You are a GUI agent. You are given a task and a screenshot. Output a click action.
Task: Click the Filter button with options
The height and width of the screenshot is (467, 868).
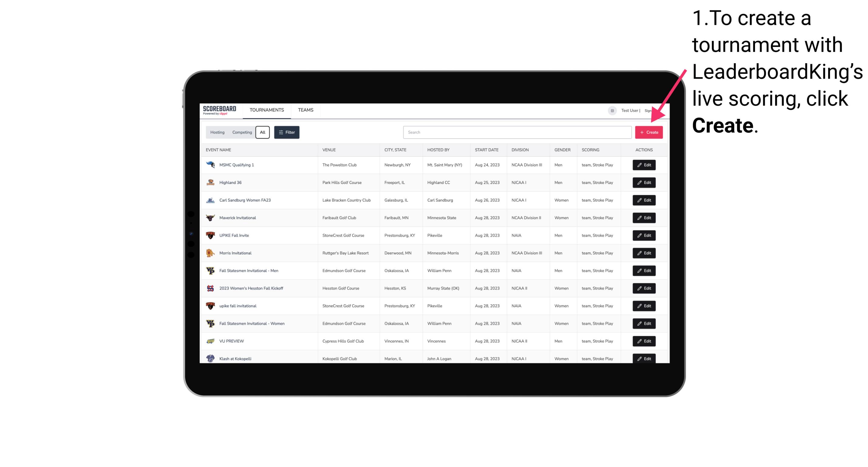pos(286,132)
